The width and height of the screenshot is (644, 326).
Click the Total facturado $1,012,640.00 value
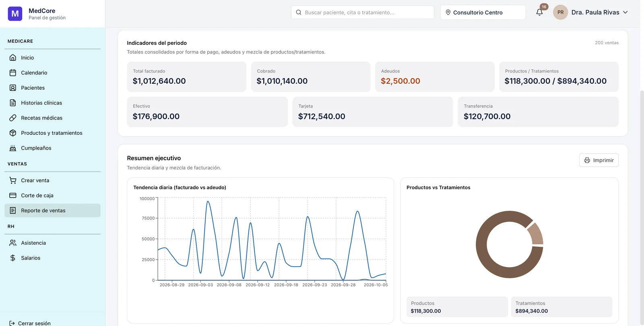[159, 81]
